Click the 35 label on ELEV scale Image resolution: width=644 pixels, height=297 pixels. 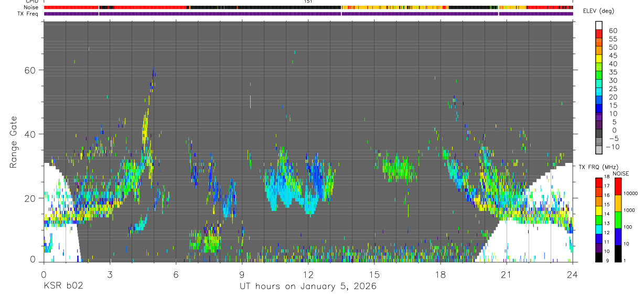612,72
